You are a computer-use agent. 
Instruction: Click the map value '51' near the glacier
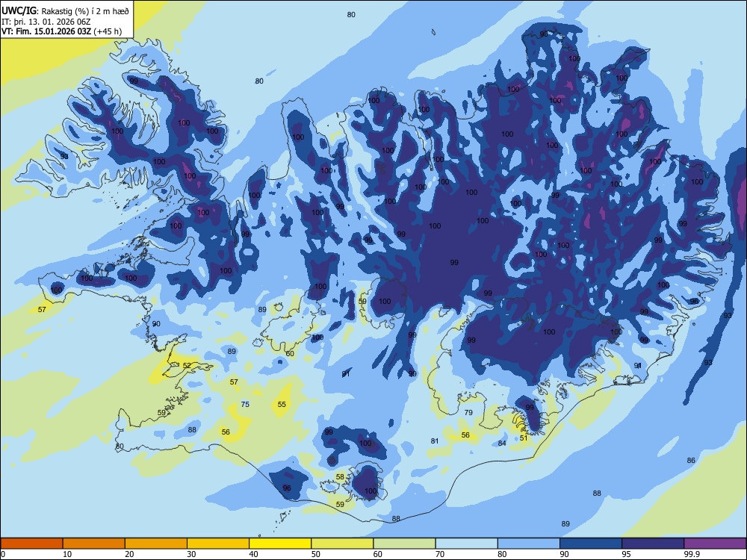pos(524,438)
